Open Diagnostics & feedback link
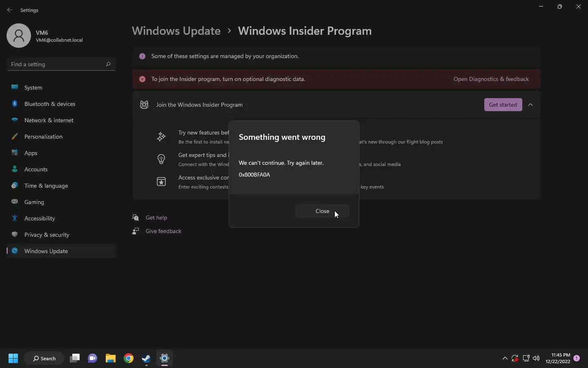This screenshot has height=368, width=588. point(491,79)
